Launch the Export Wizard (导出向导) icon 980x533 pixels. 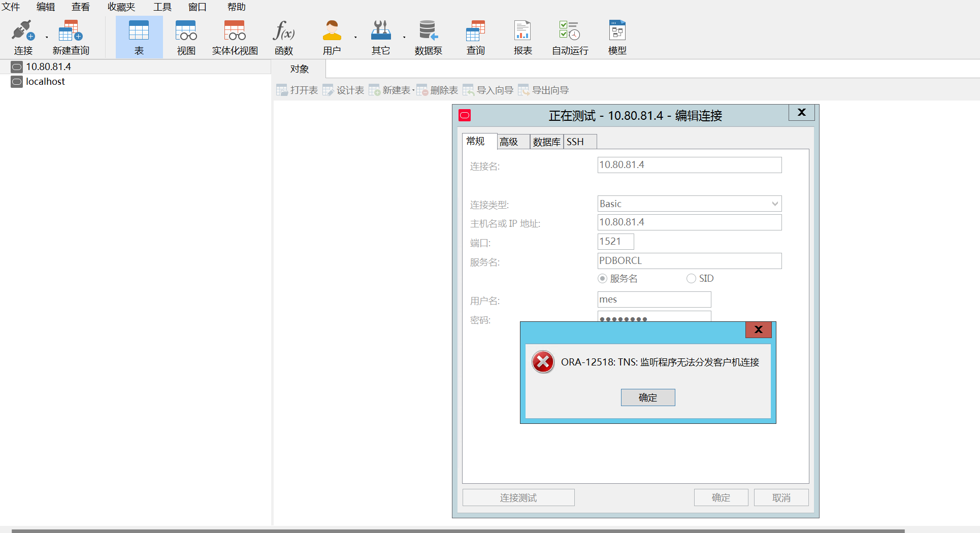[524, 90]
